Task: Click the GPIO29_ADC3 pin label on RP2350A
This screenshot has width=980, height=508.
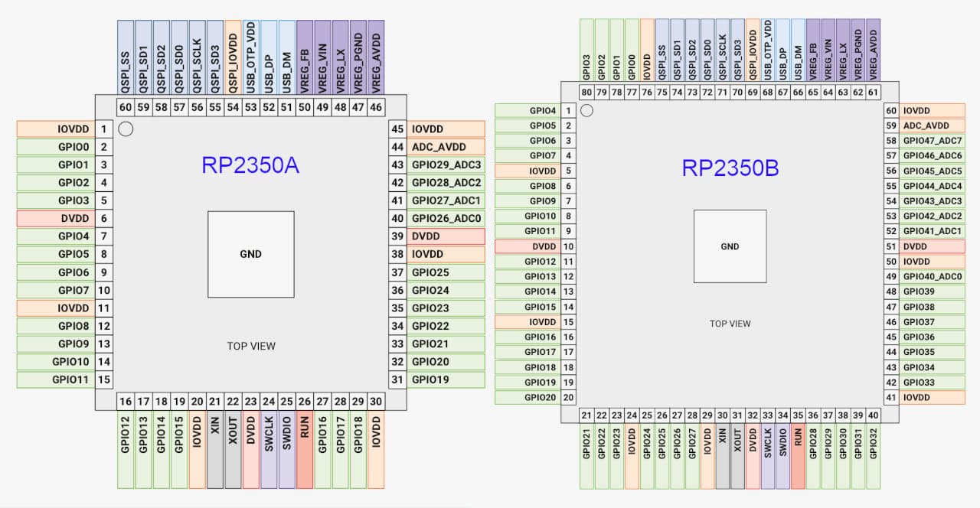Action: [x=446, y=164]
